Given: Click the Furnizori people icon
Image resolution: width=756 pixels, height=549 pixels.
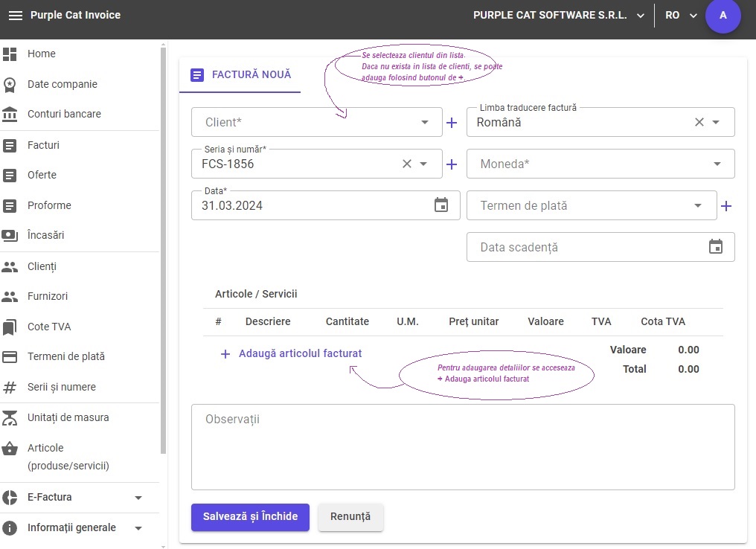Looking at the screenshot, I should (x=10, y=296).
